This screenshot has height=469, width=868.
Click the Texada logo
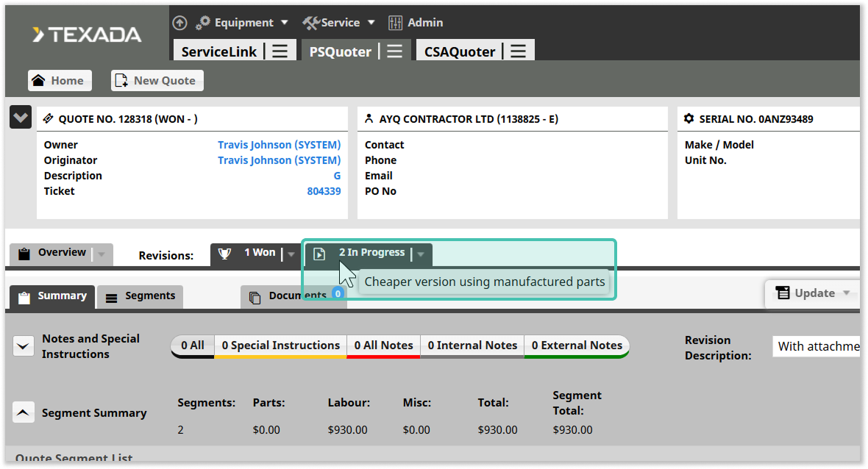click(x=87, y=35)
